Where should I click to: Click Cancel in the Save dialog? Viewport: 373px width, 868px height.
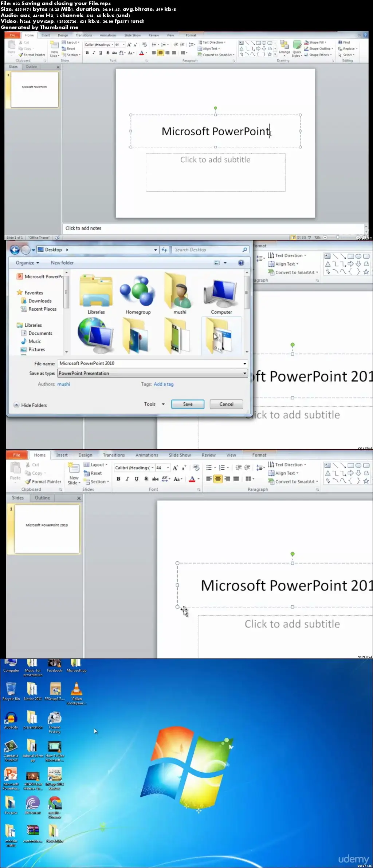click(x=226, y=404)
